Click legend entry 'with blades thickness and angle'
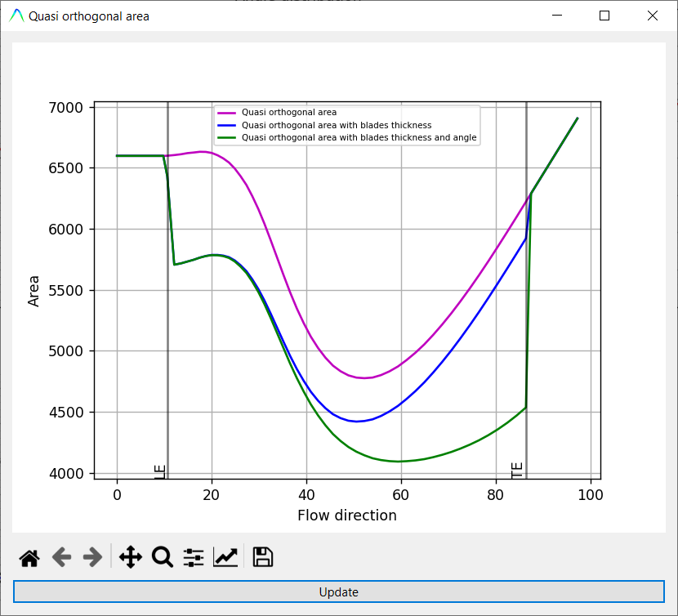 [359, 138]
